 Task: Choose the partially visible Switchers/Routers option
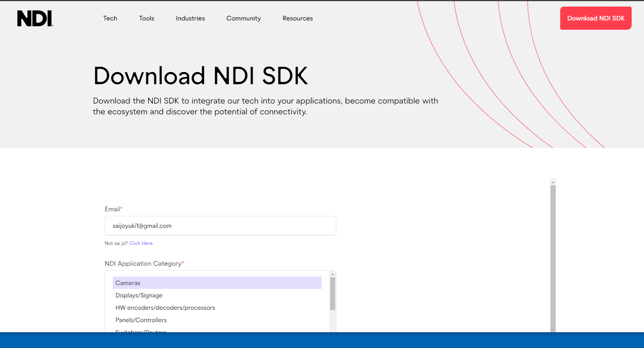[141, 331]
